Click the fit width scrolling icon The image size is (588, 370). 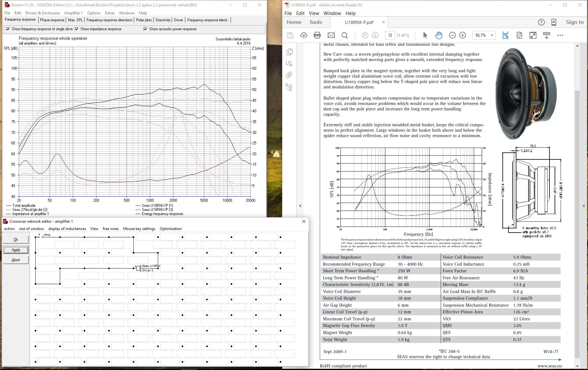(x=505, y=35)
